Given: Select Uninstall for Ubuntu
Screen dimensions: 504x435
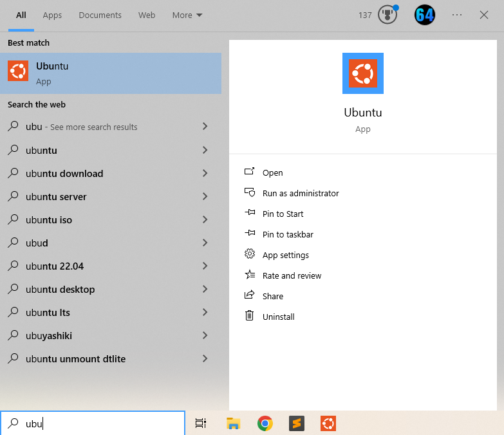Looking at the screenshot, I should pos(278,317).
